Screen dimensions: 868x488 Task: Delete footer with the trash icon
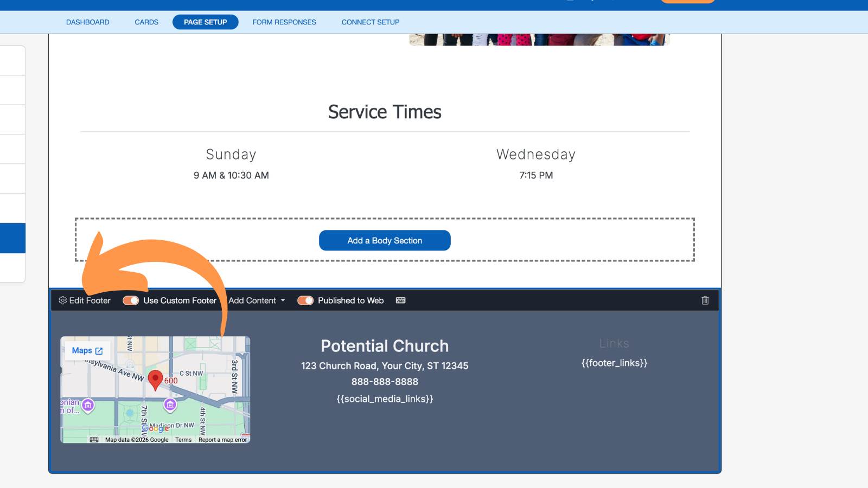coord(705,300)
